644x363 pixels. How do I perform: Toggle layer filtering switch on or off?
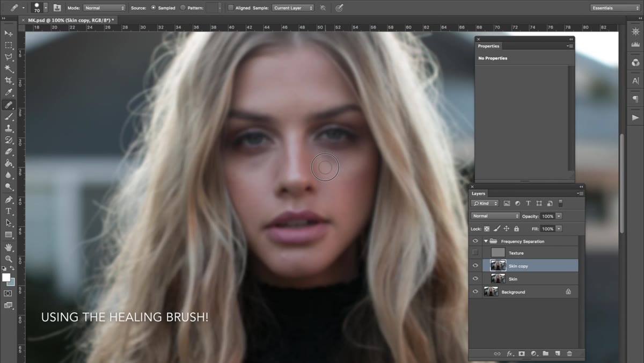point(560,204)
